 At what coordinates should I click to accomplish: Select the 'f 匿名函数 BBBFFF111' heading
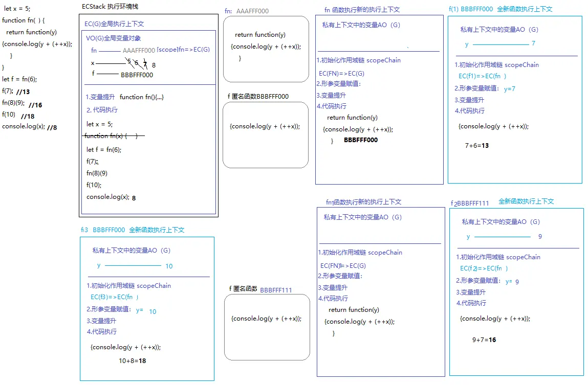(260, 289)
